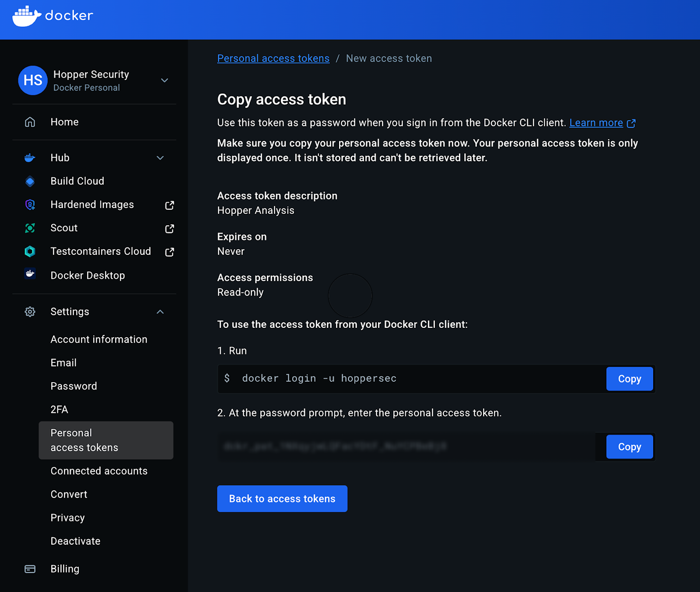Open Deactivate settings
The width and height of the screenshot is (700, 592).
coord(76,541)
